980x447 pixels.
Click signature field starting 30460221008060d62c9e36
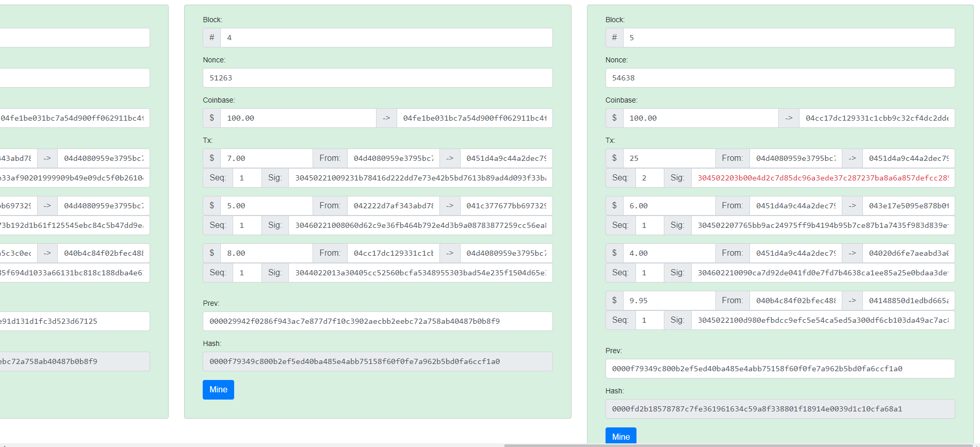(420, 225)
